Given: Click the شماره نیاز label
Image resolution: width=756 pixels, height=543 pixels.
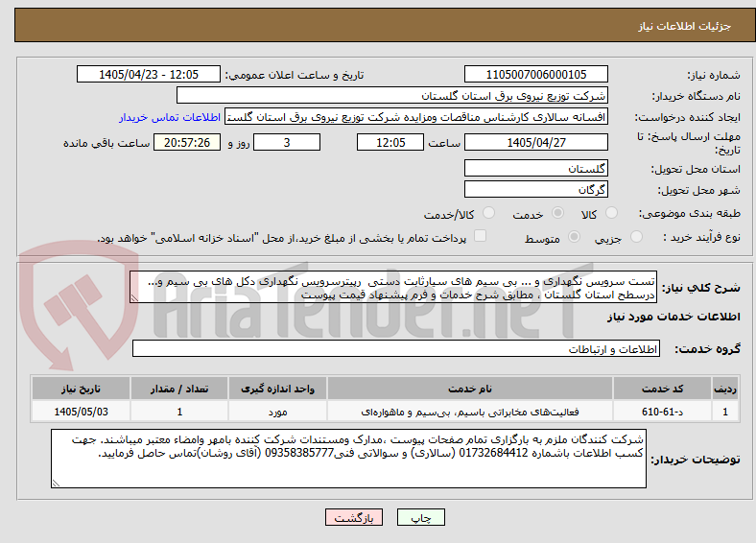Looking at the screenshot, I should click(713, 75).
